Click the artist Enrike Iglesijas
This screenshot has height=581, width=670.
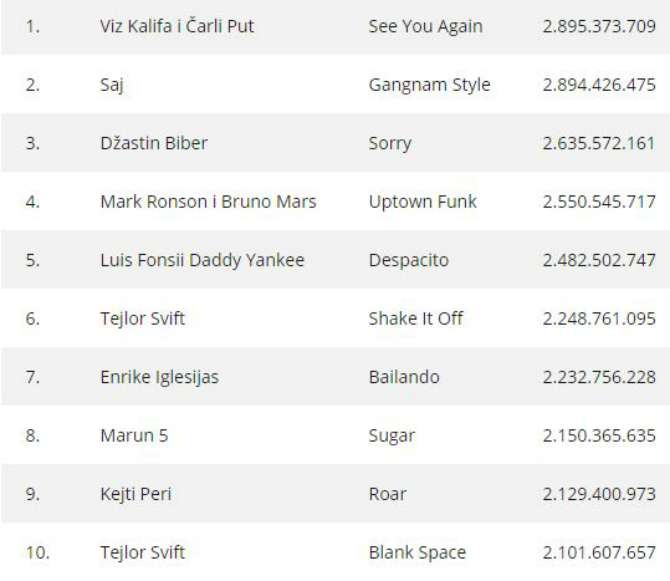(159, 378)
